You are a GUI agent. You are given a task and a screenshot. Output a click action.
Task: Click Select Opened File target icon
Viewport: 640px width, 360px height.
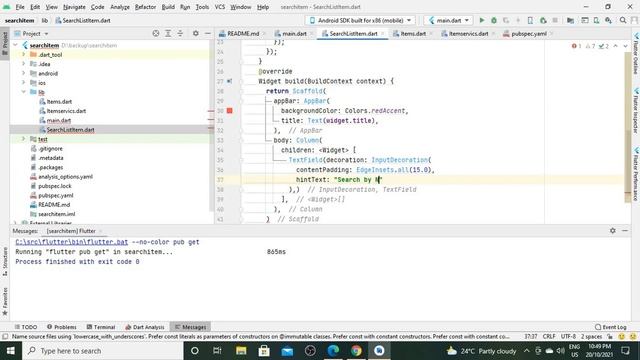click(x=156, y=33)
